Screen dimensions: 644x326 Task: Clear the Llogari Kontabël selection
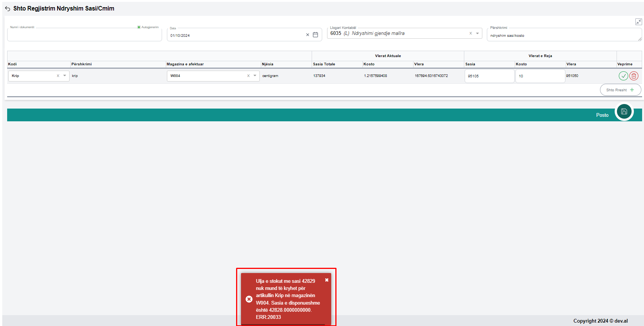point(470,33)
